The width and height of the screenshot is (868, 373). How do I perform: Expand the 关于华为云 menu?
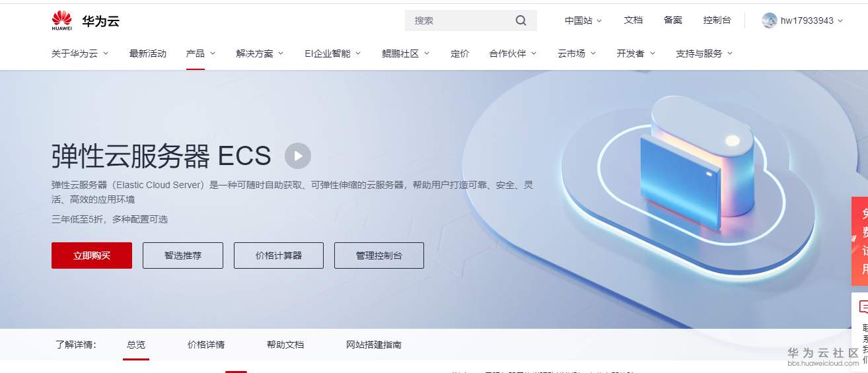click(x=80, y=53)
